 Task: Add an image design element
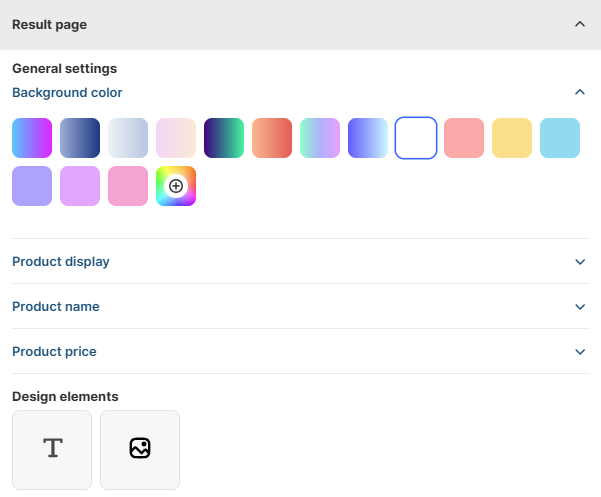coord(140,449)
